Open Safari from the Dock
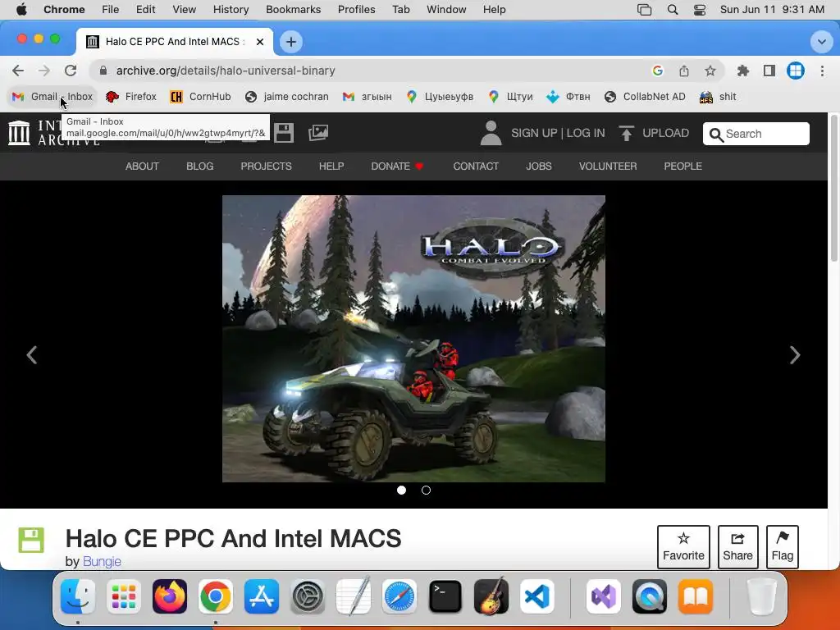The width and height of the screenshot is (840, 630). [399, 596]
